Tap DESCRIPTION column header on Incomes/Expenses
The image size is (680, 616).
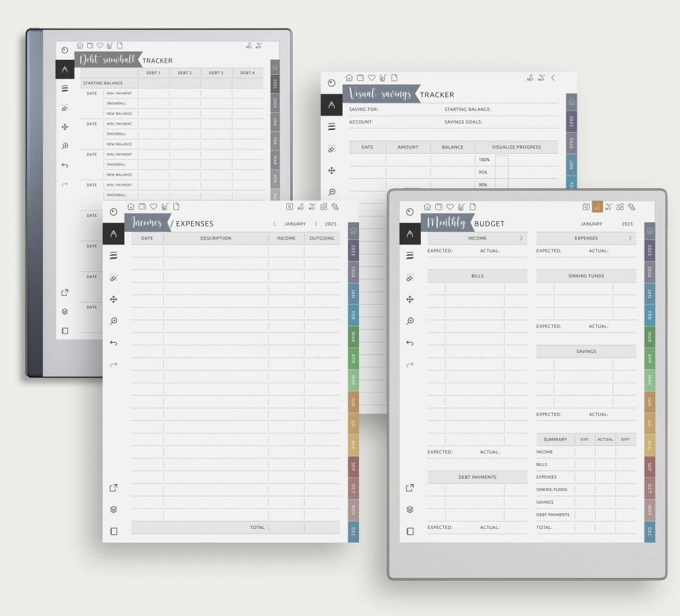click(216, 238)
